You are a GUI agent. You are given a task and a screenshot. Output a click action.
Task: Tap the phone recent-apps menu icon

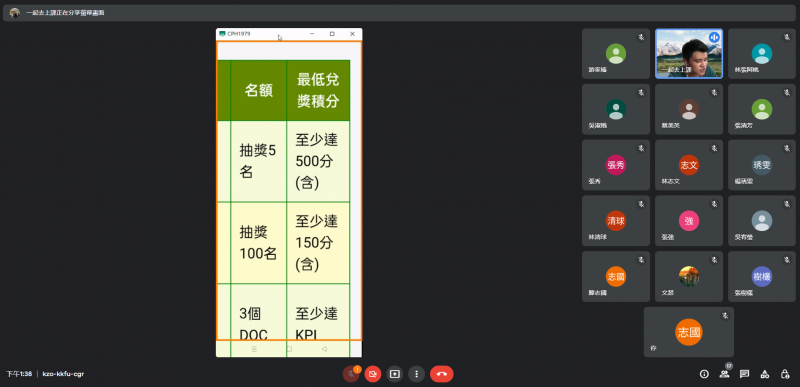[x=254, y=349]
